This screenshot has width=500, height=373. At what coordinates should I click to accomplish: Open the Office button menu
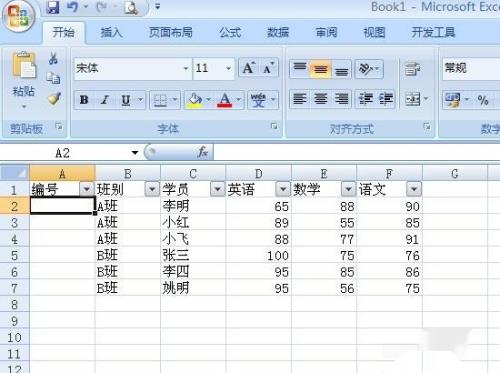(19, 17)
